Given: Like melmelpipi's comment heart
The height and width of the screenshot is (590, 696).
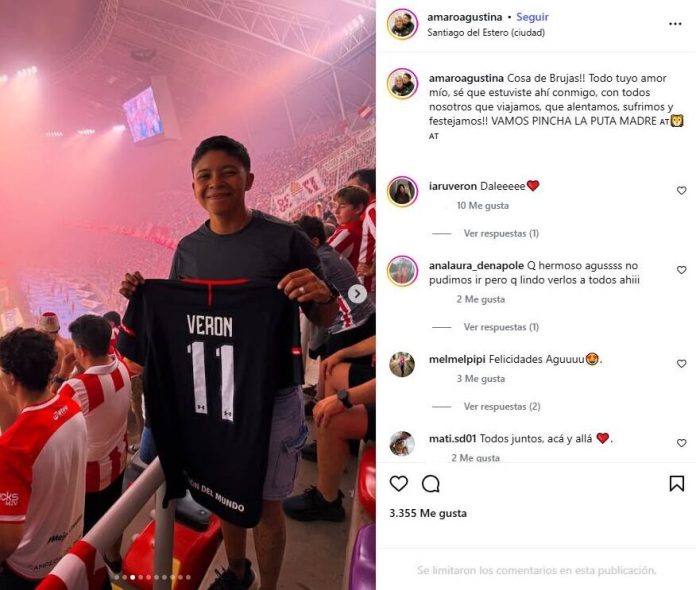Looking at the screenshot, I should pyautogui.click(x=681, y=364).
